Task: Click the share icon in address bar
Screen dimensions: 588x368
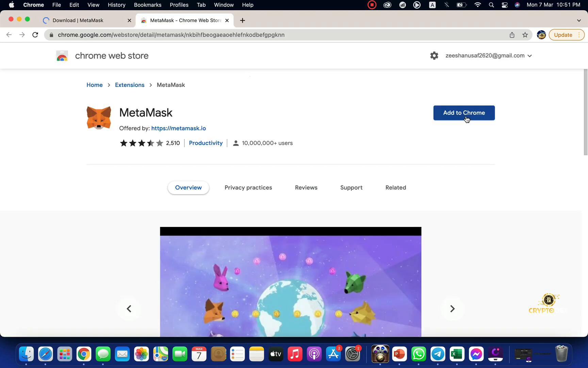Action: 512,35
